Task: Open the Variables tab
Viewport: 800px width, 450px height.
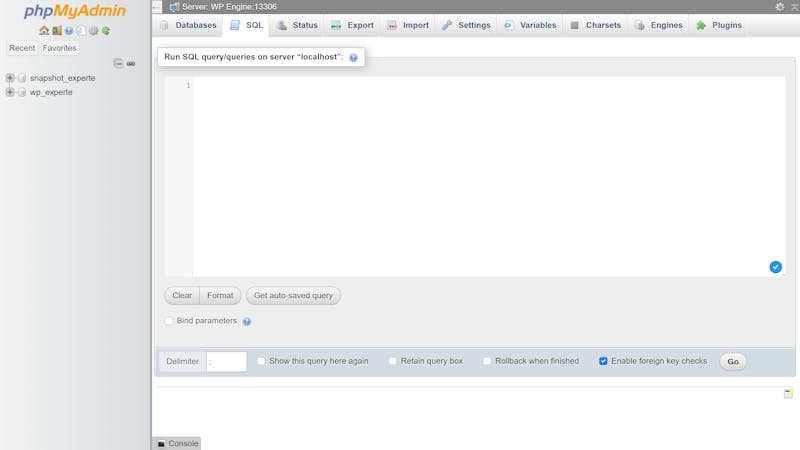Action: (530, 26)
